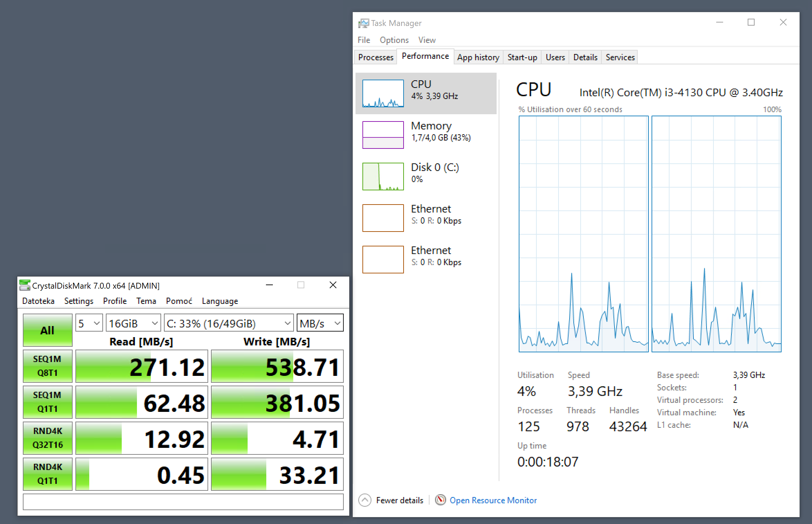Screen dimensions: 812x524
Task: Select the CPU usage thumbnail graph
Action: (383, 93)
